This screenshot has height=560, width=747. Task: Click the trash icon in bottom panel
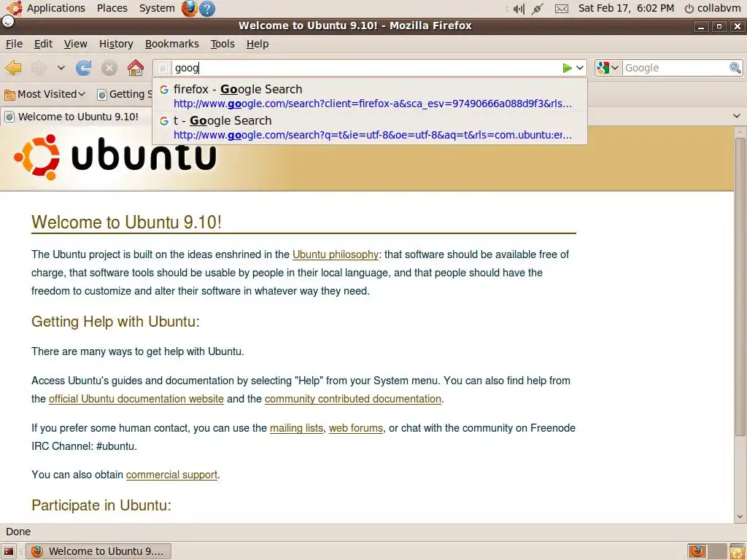point(738,551)
